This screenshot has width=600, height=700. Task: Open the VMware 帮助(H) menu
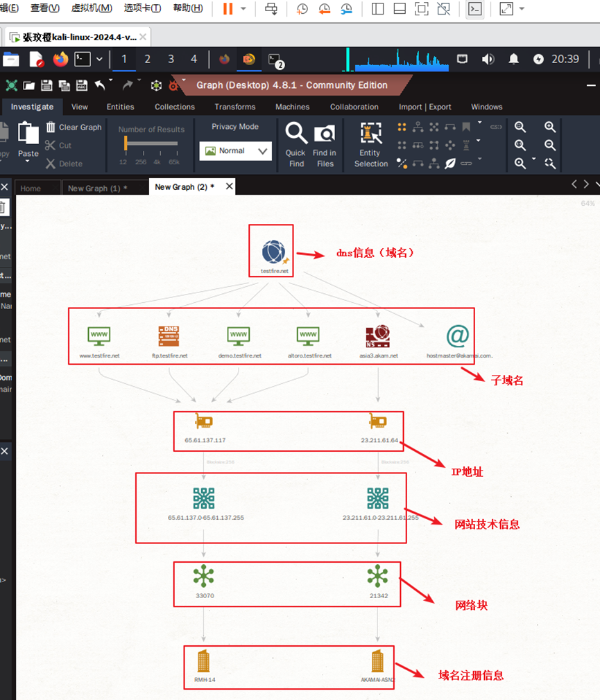tap(188, 8)
